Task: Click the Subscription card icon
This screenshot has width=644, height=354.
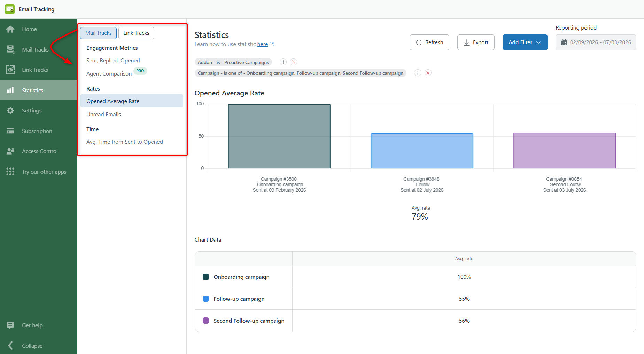Action: coord(10,131)
